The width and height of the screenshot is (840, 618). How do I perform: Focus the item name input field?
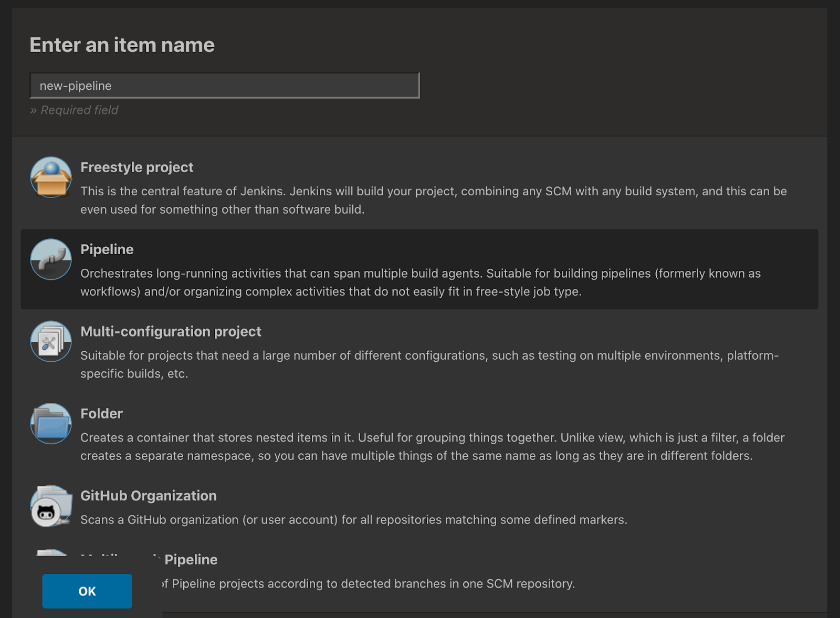click(225, 86)
